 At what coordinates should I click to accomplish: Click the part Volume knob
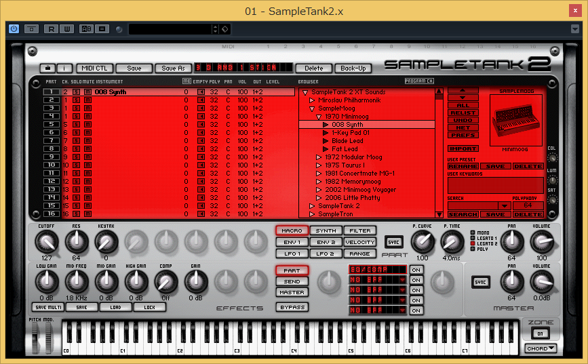pos(541,242)
